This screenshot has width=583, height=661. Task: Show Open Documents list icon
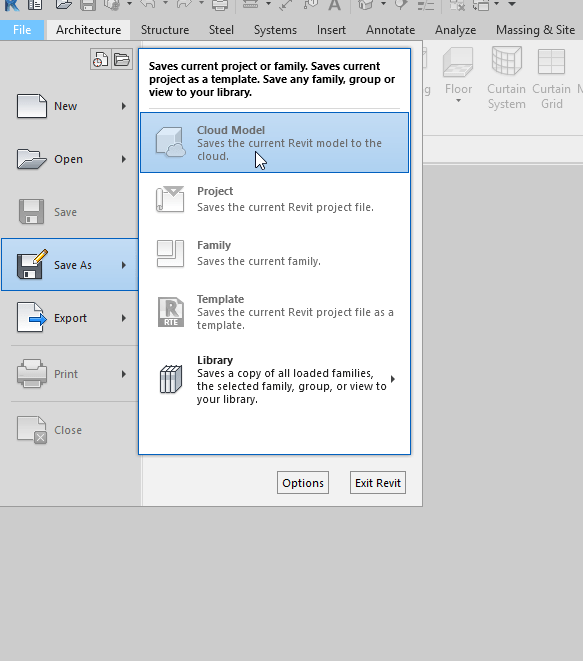pos(122,59)
